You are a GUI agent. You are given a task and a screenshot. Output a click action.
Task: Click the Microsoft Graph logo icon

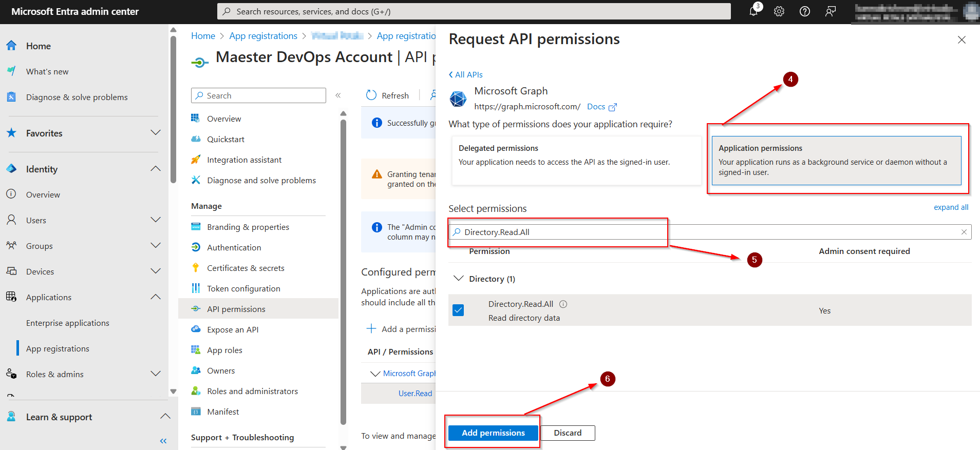[x=458, y=99]
